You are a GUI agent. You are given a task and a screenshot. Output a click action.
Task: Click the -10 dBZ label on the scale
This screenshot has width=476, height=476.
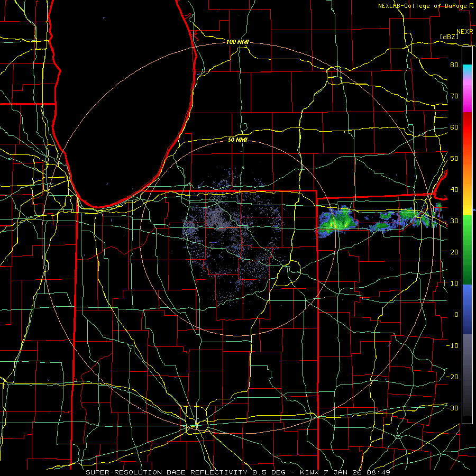tap(452, 346)
